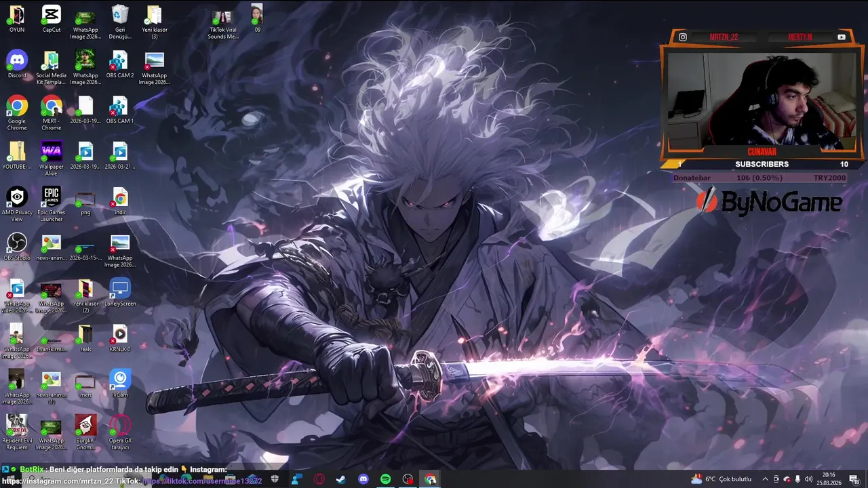Select the KRNLK 0 media file

pyautogui.click(x=120, y=338)
